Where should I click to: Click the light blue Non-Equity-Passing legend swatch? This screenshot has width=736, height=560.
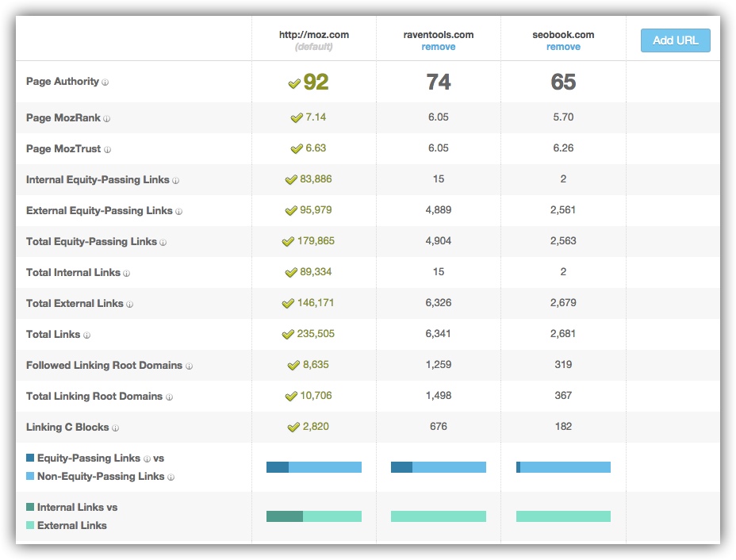30,476
